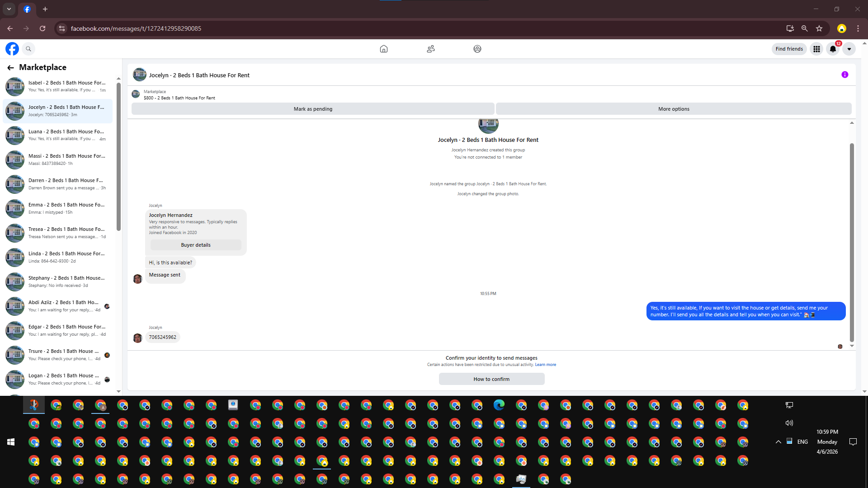Open the Trsure conversation
This screenshot has width=868, height=488.
coord(58,355)
